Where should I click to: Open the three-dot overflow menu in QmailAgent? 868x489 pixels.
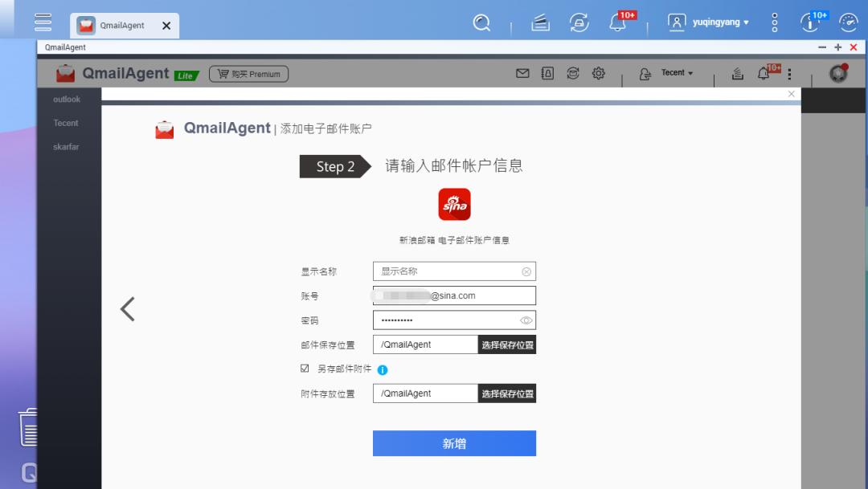(790, 73)
